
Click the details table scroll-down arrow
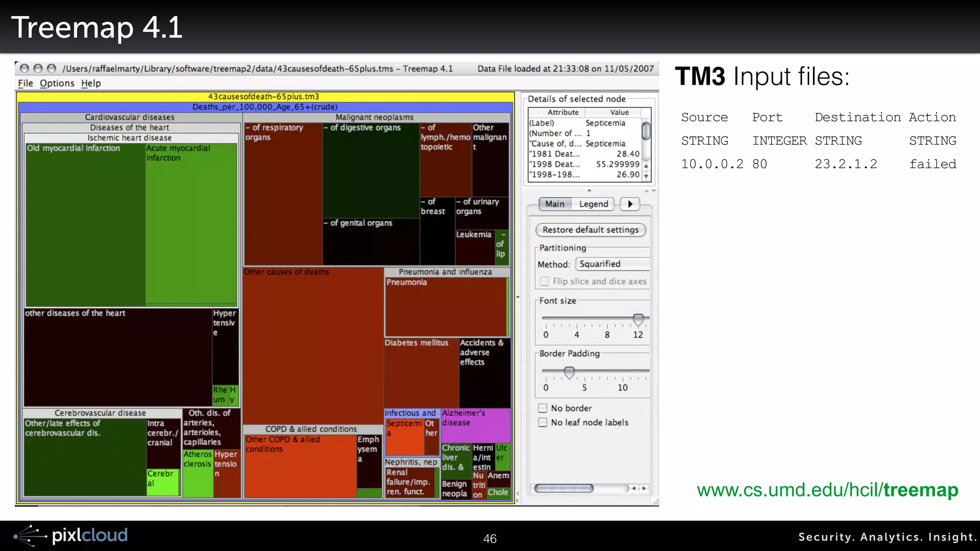pyautogui.click(x=646, y=176)
